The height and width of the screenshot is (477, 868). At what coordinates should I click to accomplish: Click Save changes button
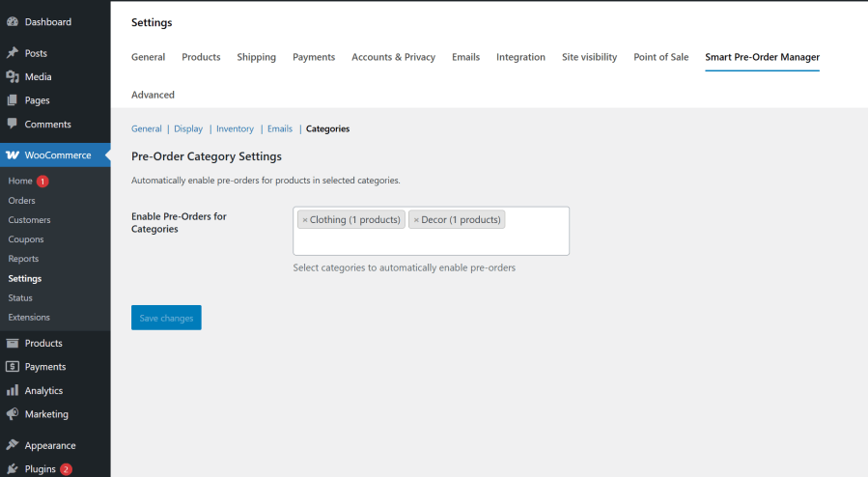pos(166,318)
